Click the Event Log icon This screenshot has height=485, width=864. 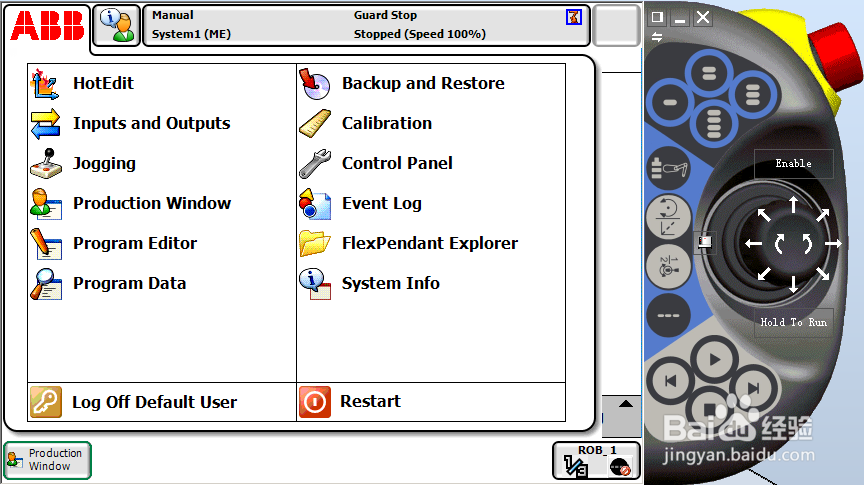click(315, 204)
